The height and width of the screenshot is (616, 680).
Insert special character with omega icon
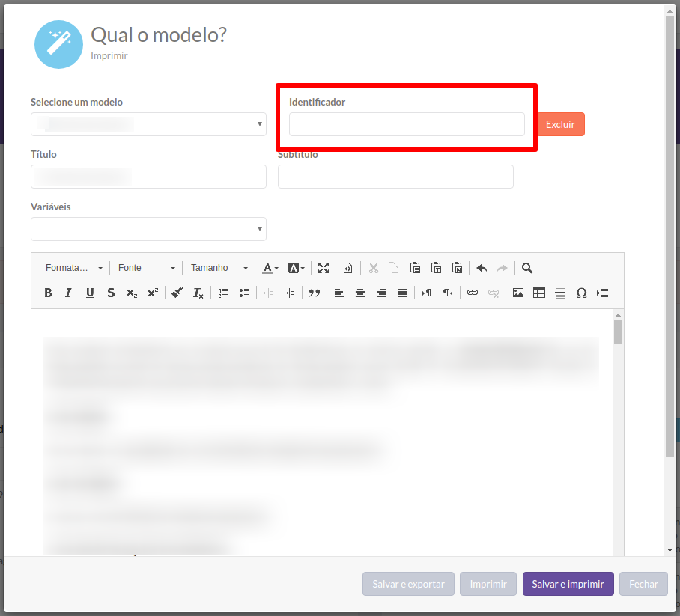[580, 293]
